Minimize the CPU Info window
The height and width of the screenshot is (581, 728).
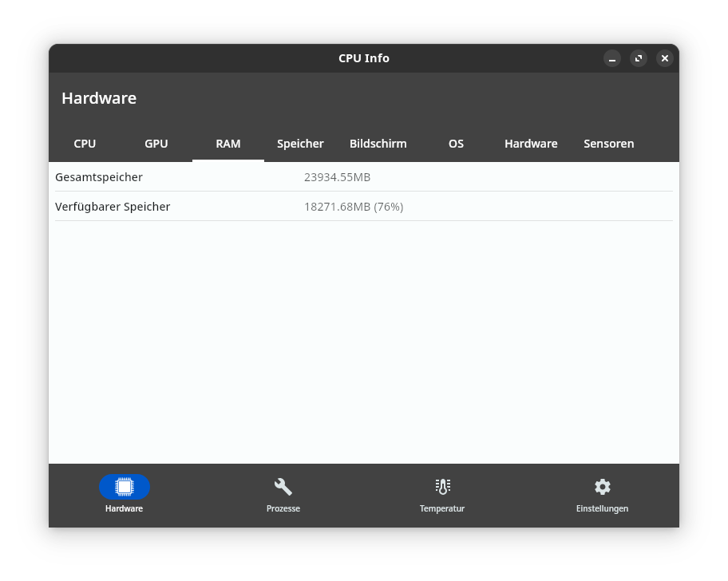[x=612, y=58]
